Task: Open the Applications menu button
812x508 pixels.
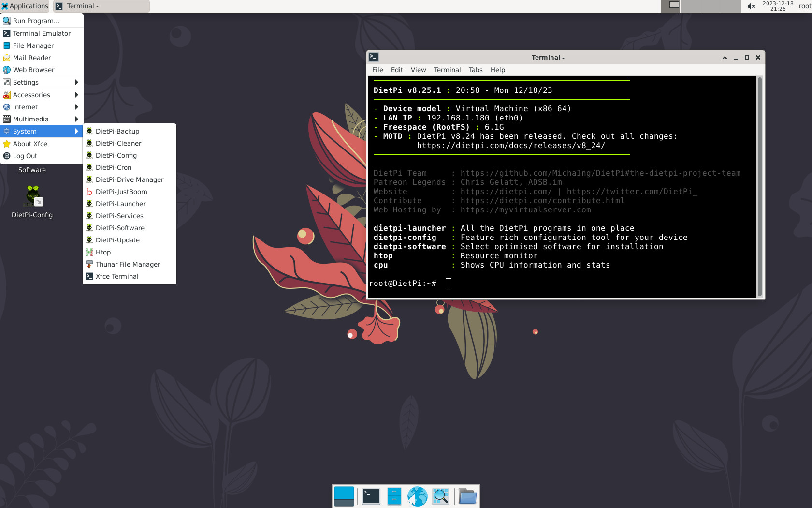Action: coord(25,6)
